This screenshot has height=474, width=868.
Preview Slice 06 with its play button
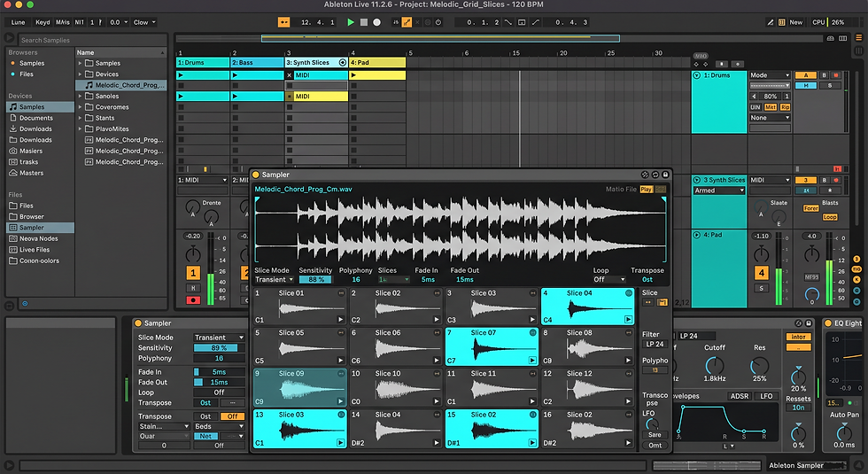[436, 361]
